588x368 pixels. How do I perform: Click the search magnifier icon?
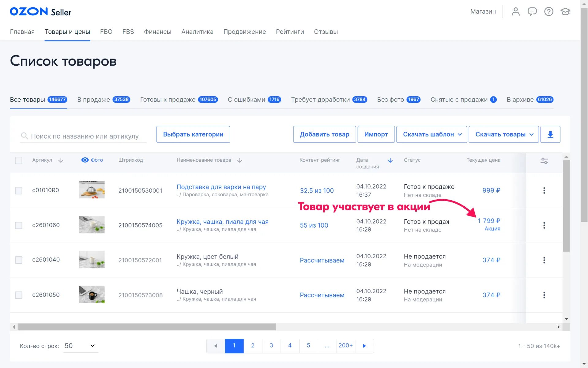(24, 136)
